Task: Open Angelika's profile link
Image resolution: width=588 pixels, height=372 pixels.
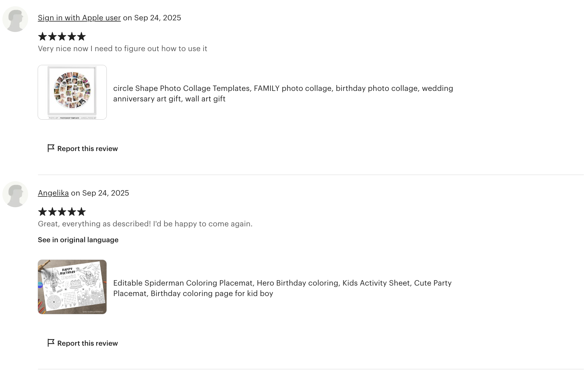Action: [x=53, y=193]
